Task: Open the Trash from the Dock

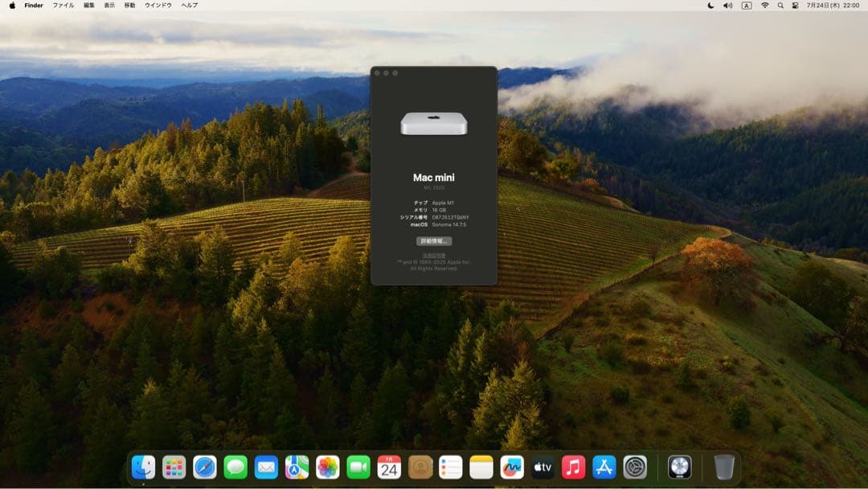Action: click(x=724, y=468)
